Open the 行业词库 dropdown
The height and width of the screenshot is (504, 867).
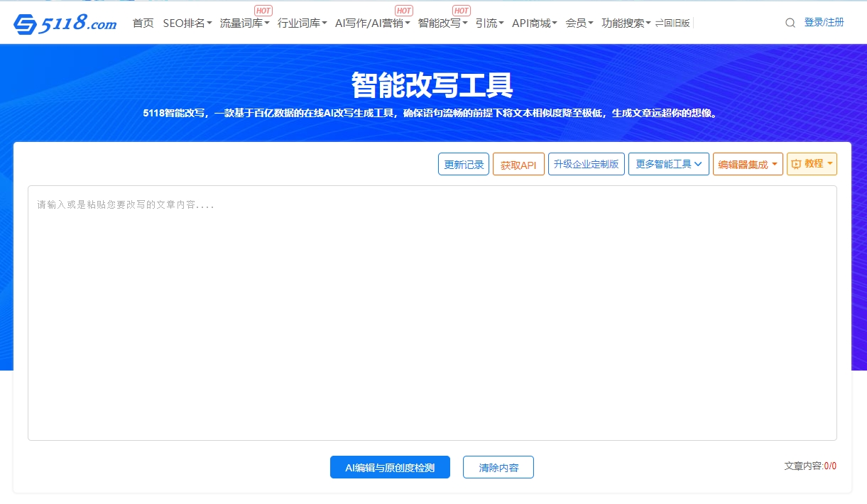click(x=302, y=23)
